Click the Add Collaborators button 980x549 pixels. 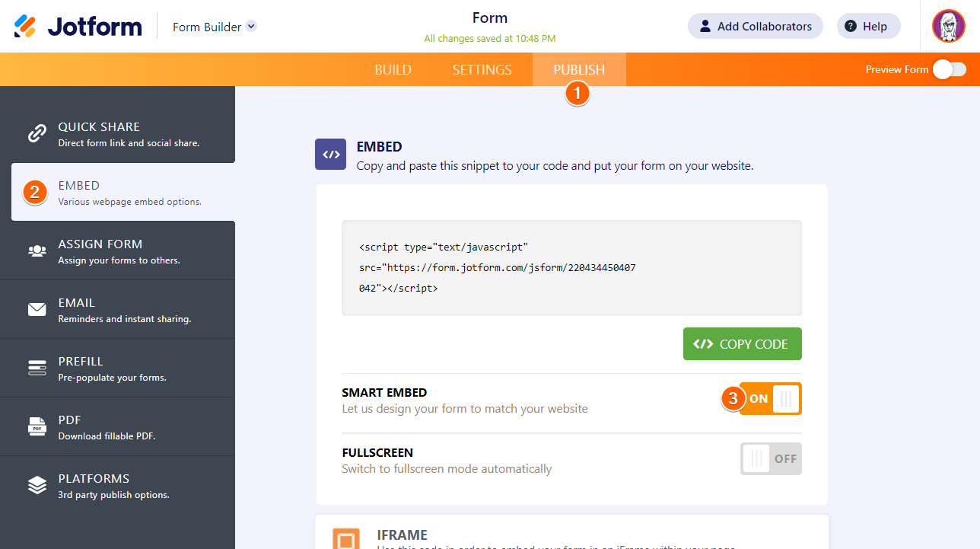[756, 27]
